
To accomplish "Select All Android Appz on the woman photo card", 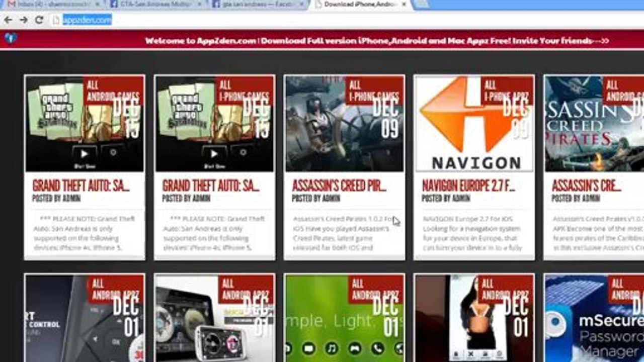I will (505, 290).
